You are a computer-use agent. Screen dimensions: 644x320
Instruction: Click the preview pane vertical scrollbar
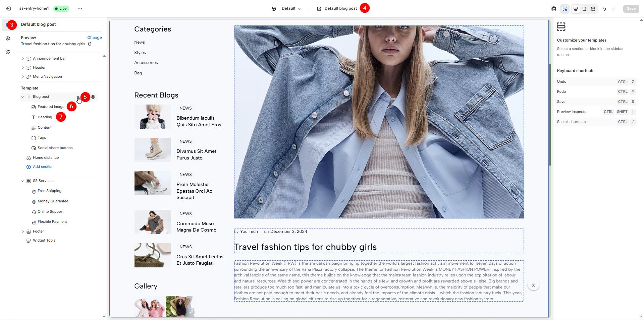(549, 114)
